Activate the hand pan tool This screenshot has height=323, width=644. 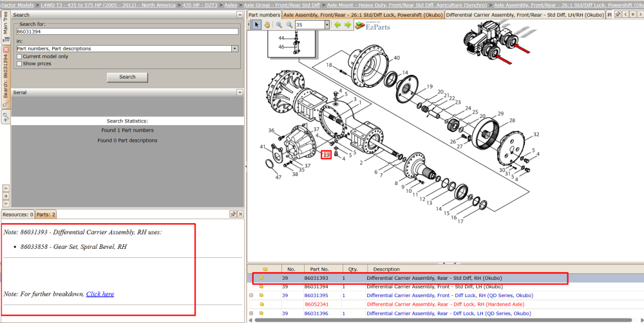click(x=267, y=24)
